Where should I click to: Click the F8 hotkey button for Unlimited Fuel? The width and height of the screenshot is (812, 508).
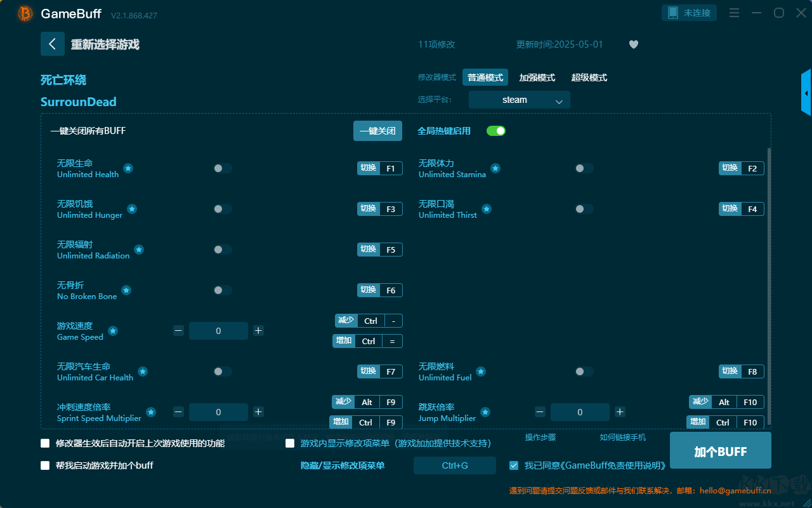tap(742, 371)
